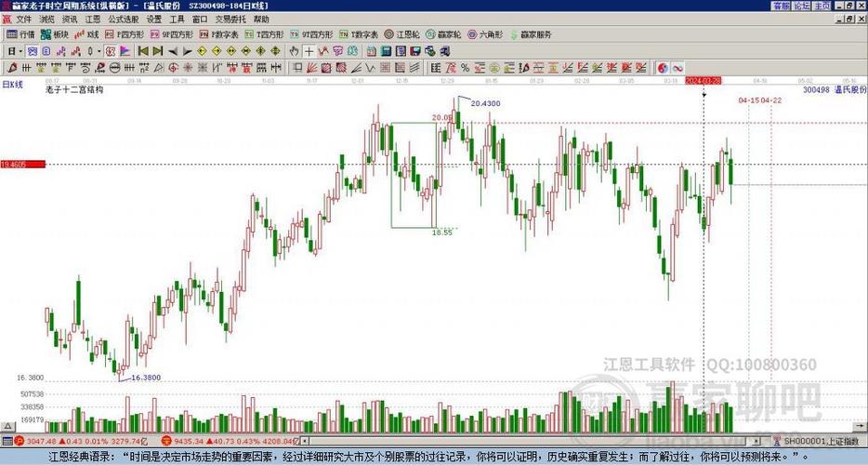Open the 工具 menu
The height and width of the screenshot is (465, 868).
[x=178, y=20]
